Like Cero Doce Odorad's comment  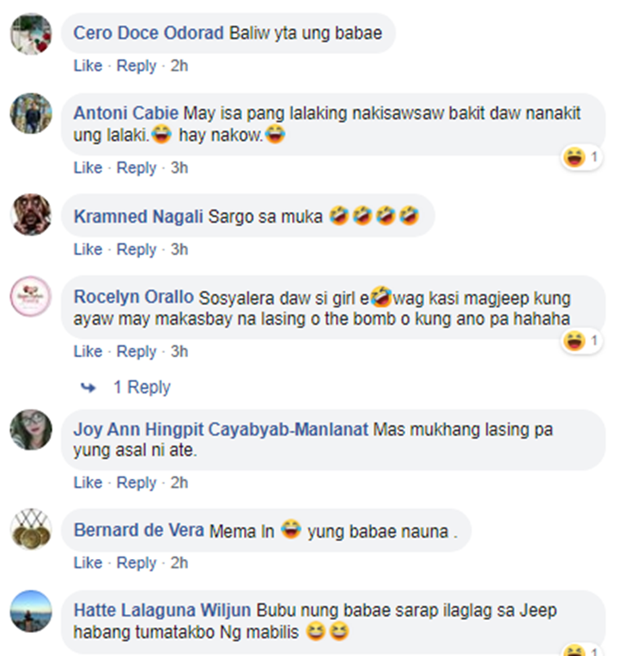pyautogui.click(x=88, y=65)
